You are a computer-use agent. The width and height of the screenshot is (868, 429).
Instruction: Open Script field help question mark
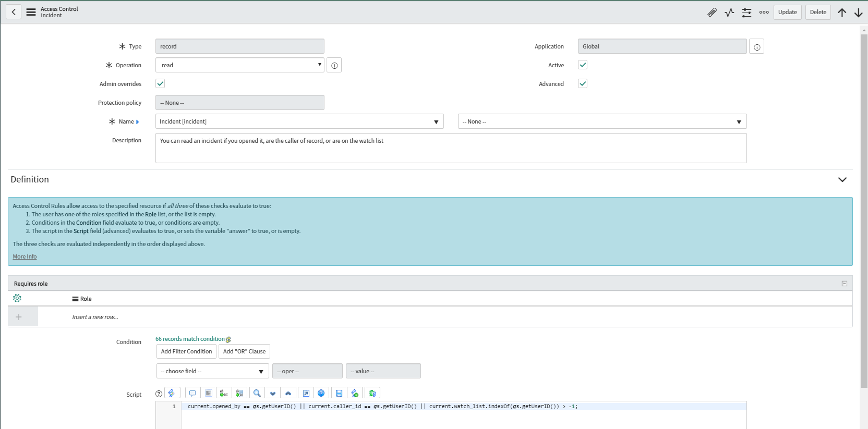point(159,394)
